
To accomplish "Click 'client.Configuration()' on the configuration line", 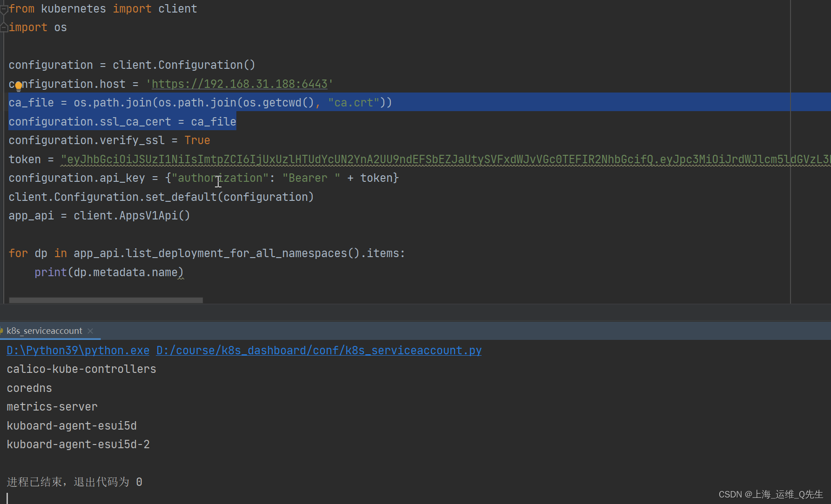I will click(x=184, y=65).
